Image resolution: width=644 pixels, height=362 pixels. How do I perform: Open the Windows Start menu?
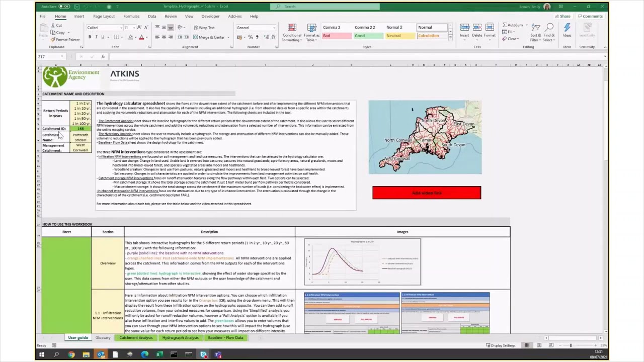[42, 355]
